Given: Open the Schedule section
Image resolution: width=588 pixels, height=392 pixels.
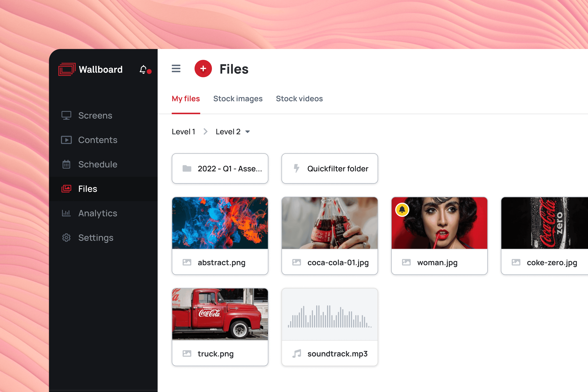Looking at the screenshot, I should [x=98, y=164].
